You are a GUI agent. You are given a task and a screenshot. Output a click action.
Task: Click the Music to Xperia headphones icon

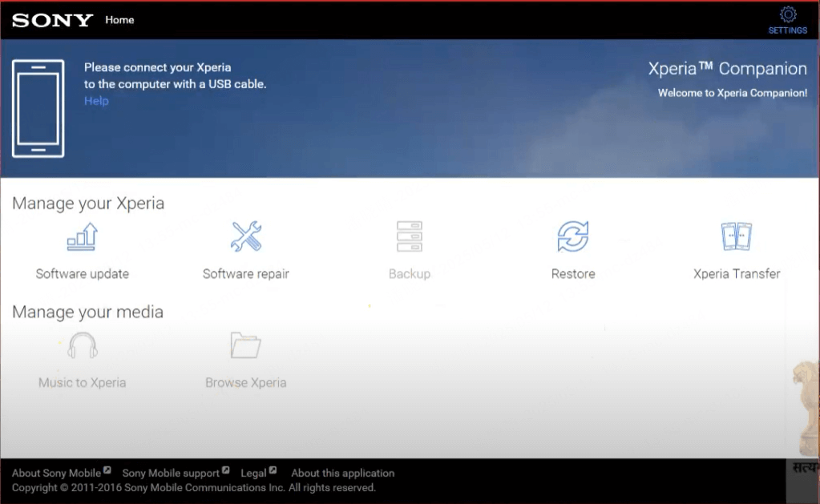(x=83, y=345)
